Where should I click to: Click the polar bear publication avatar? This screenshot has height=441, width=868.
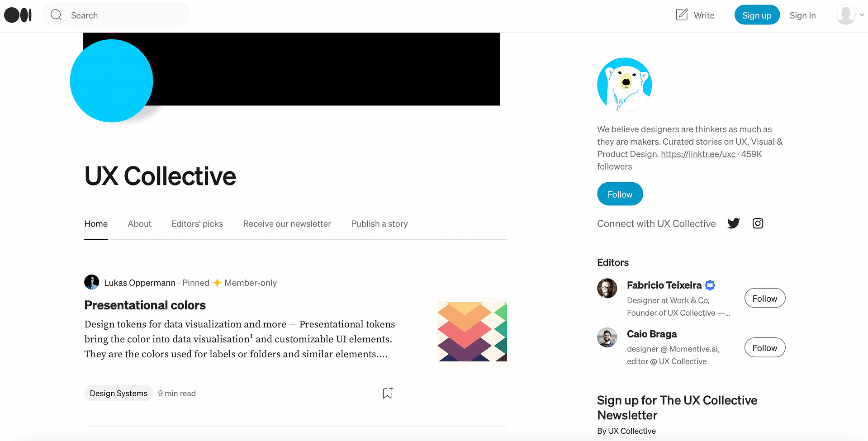coord(624,85)
